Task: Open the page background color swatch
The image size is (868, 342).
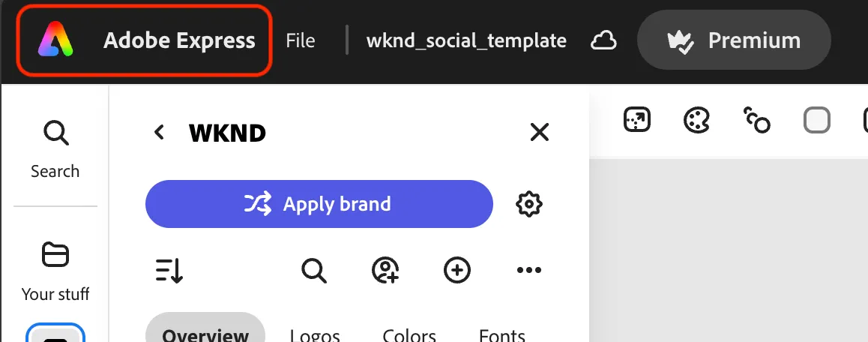Action: pos(816,120)
